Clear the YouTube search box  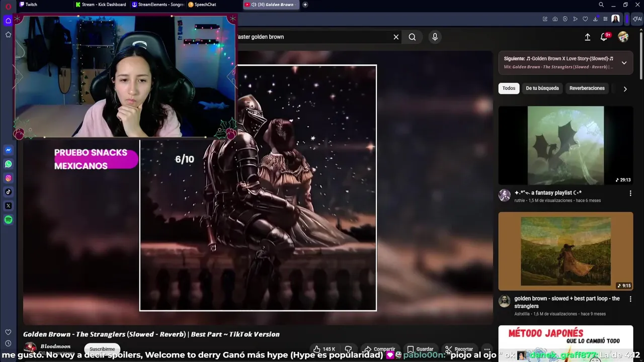click(x=396, y=37)
